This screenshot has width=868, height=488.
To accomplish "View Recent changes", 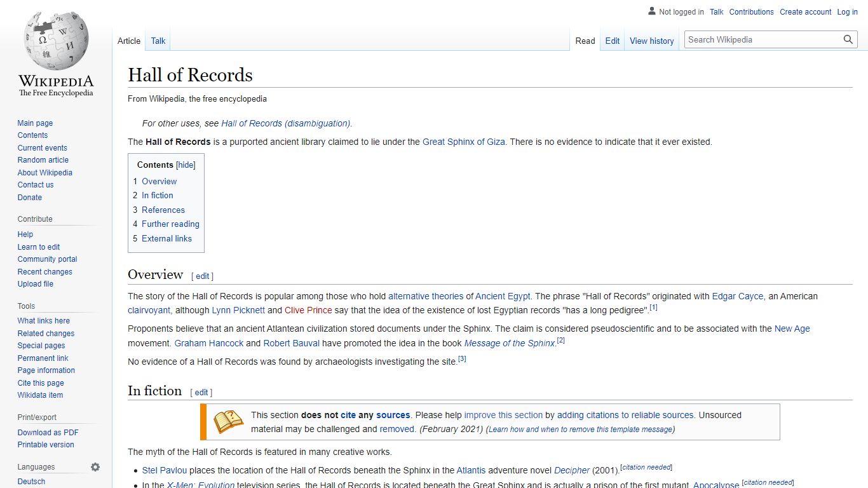I will (x=44, y=272).
